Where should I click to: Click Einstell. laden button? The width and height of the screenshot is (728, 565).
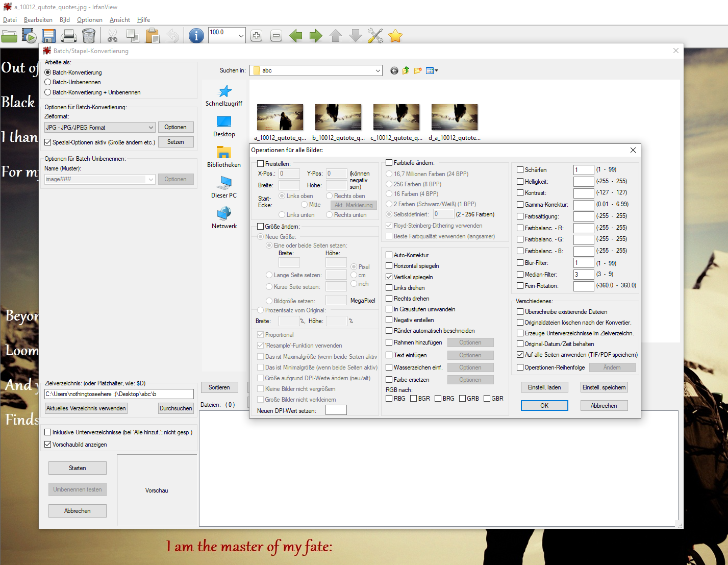tap(544, 387)
